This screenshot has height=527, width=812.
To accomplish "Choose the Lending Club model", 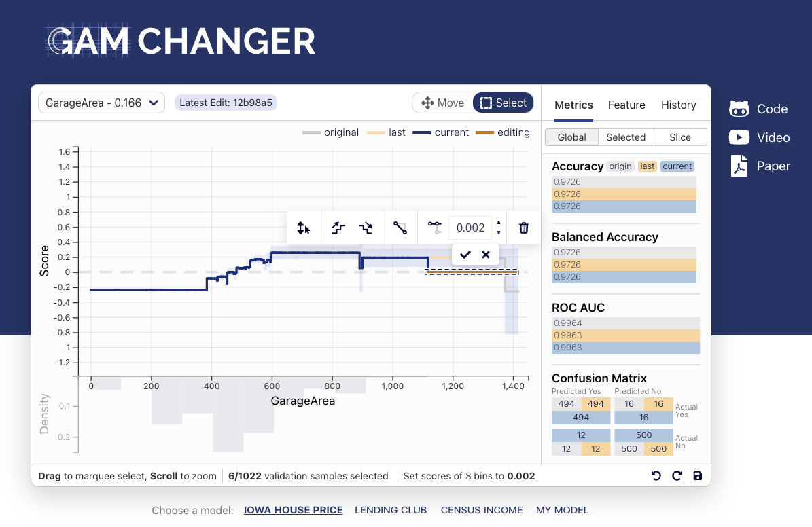I will tap(391, 510).
